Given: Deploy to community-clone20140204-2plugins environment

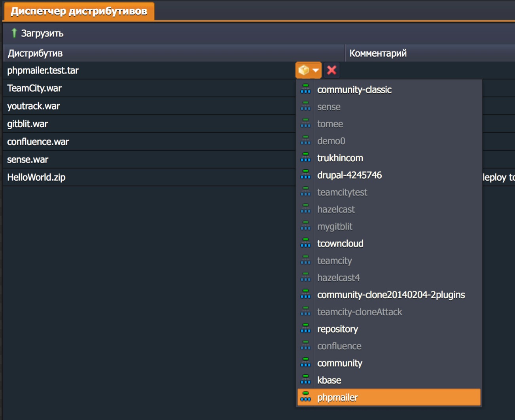Looking at the screenshot, I should click(389, 295).
